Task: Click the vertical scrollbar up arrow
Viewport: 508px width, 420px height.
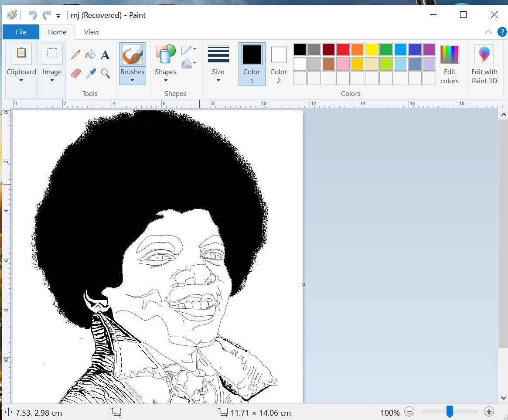Action: click(x=503, y=115)
